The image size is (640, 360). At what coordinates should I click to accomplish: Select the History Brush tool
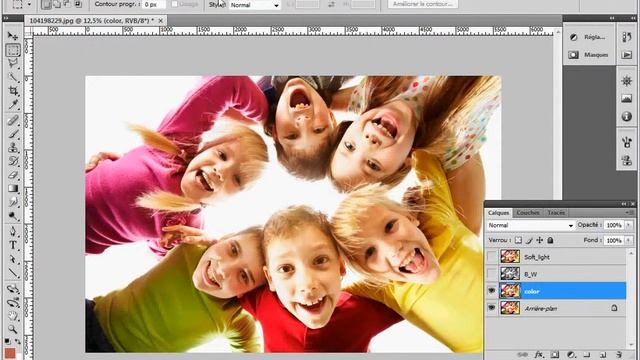(x=13, y=161)
